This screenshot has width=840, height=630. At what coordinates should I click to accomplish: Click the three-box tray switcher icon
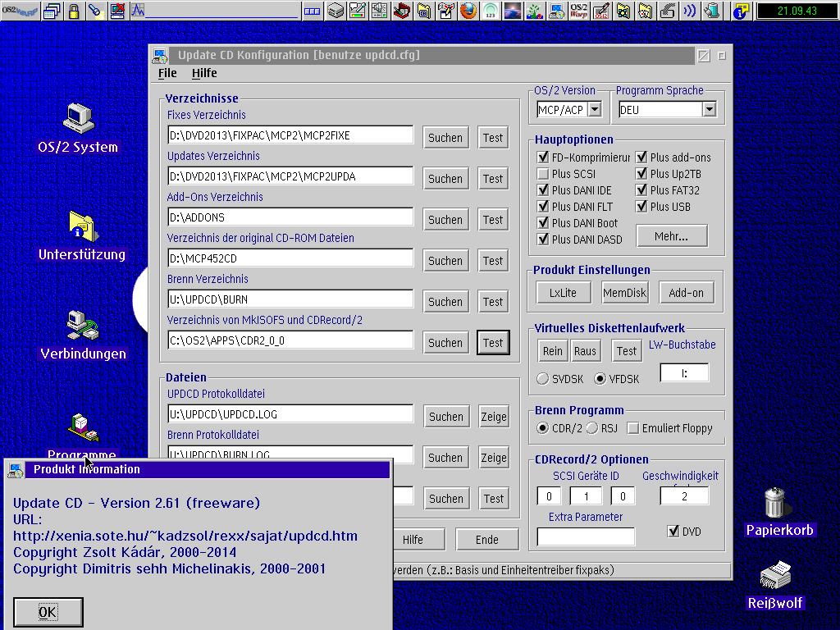[312, 11]
